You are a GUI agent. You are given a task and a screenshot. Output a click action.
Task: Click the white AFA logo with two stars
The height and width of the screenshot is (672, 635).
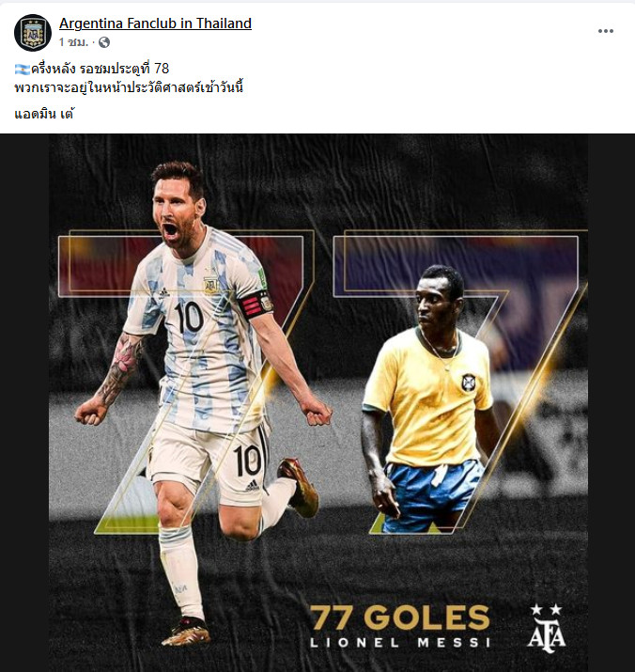pos(547,628)
